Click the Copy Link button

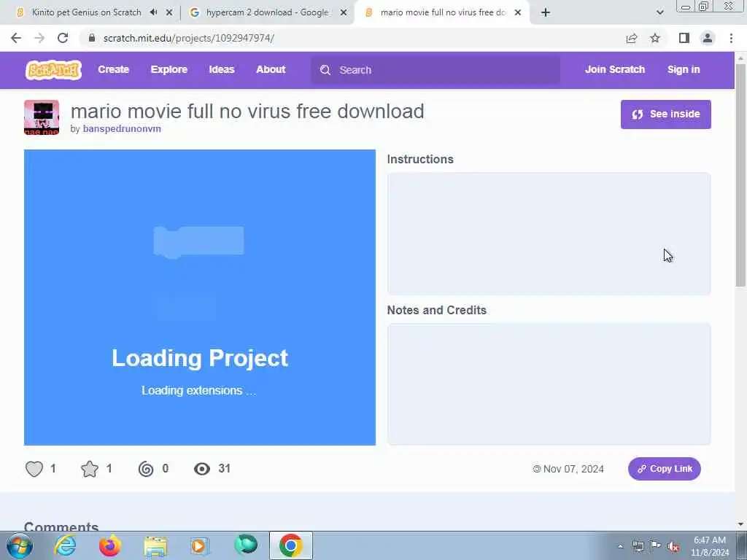(664, 469)
